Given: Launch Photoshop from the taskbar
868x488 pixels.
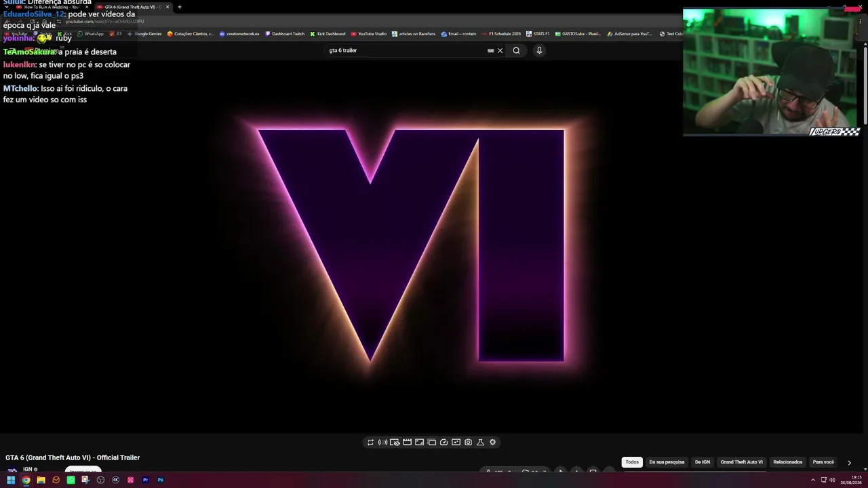Looking at the screenshot, I should pyautogui.click(x=160, y=480).
